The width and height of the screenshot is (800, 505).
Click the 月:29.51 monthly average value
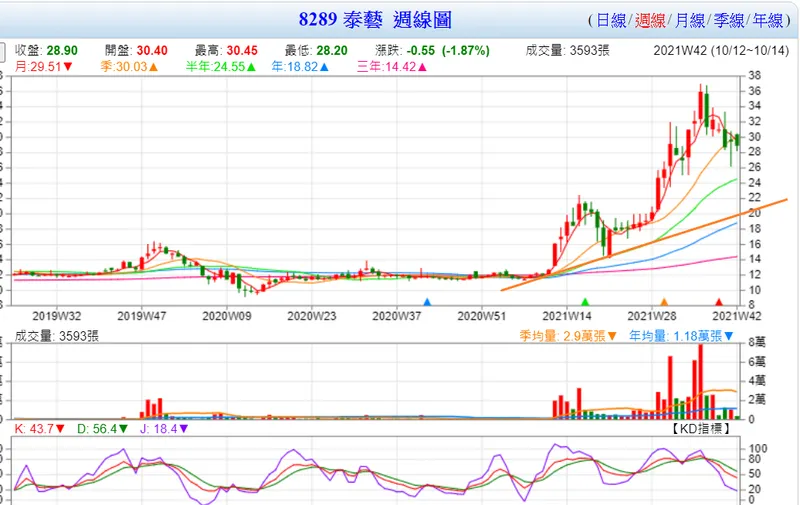(43, 67)
